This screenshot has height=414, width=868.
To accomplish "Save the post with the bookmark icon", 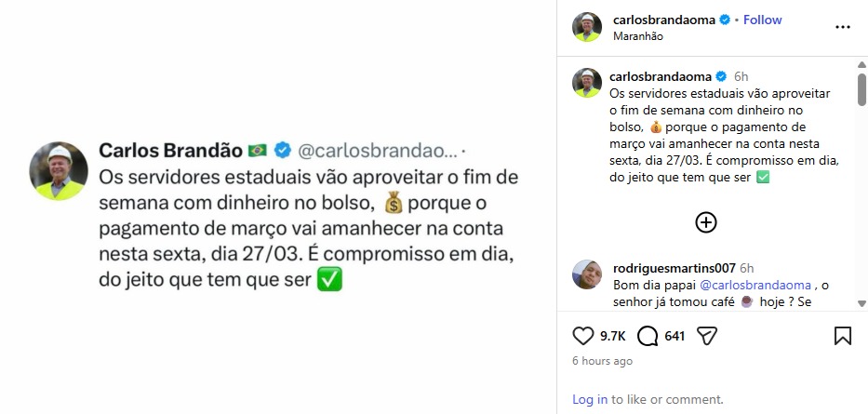I will 841,336.
